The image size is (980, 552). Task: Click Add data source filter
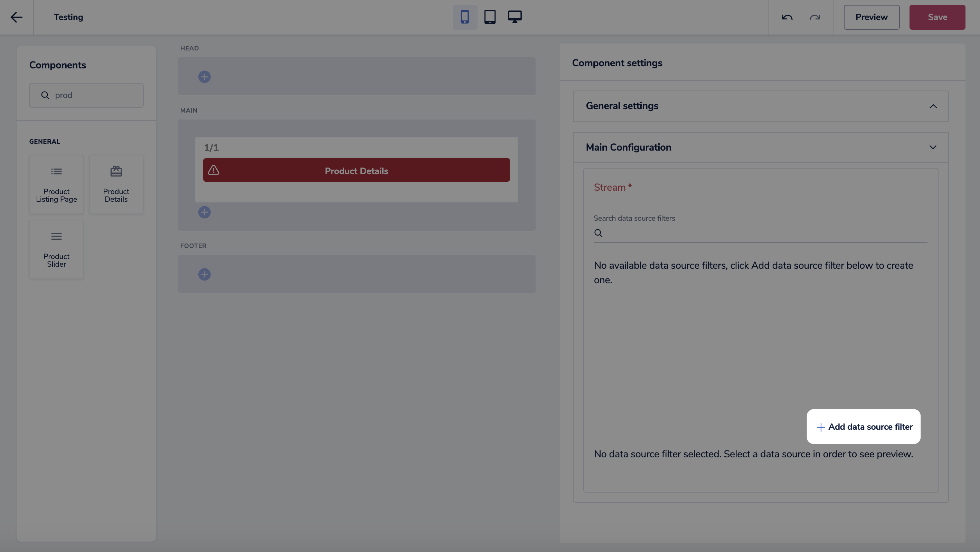pos(864,427)
